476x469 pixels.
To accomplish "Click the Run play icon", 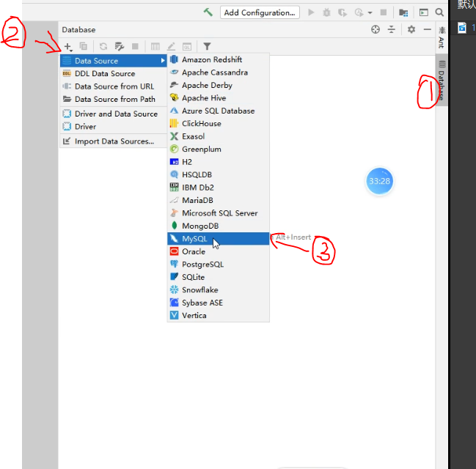I will click(x=311, y=12).
